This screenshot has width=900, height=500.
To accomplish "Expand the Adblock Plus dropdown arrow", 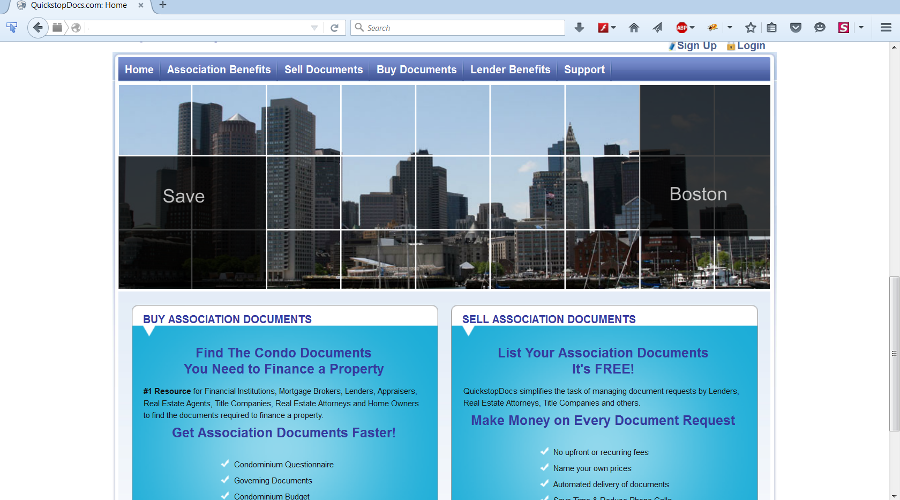I will click(692, 28).
